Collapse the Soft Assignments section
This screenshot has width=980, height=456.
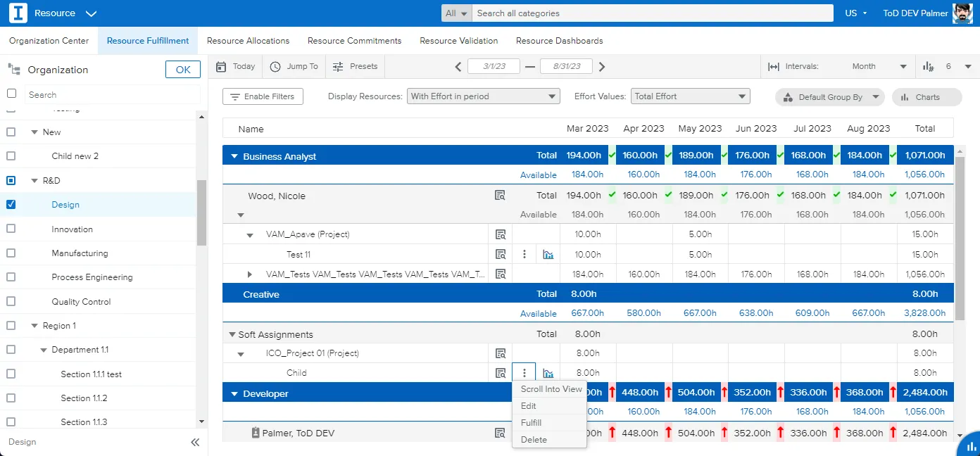pyautogui.click(x=232, y=335)
